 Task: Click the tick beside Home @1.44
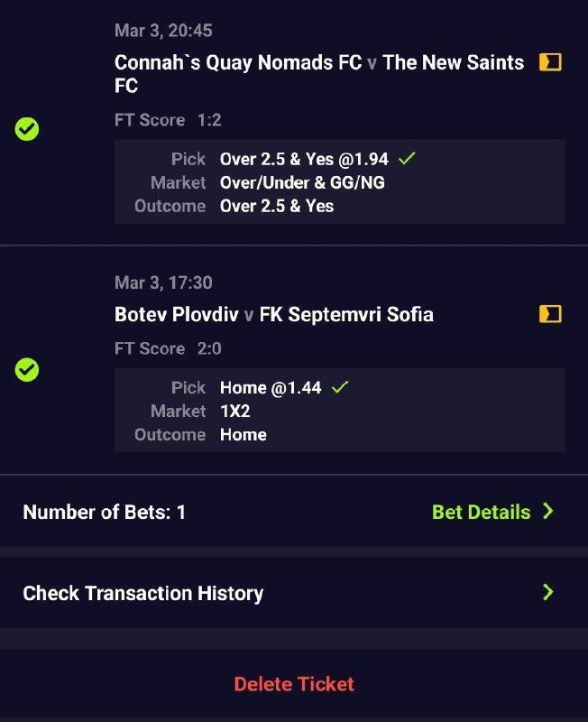(x=340, y=387)
